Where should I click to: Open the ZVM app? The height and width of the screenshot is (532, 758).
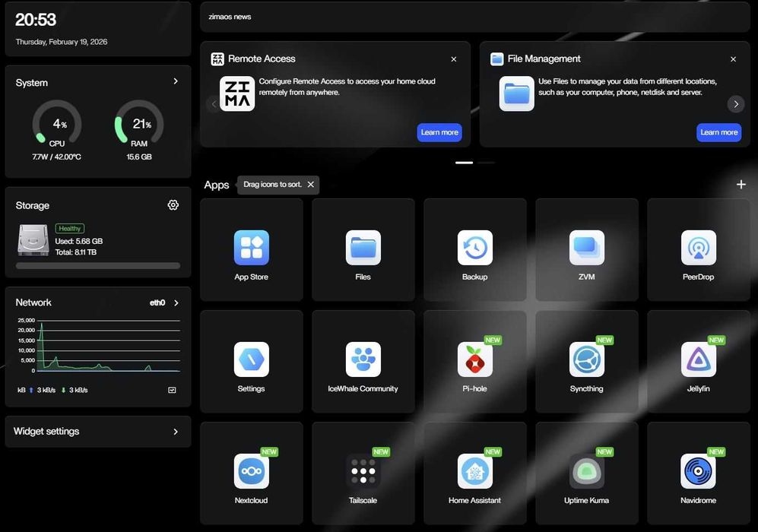(x=586, y=248)
